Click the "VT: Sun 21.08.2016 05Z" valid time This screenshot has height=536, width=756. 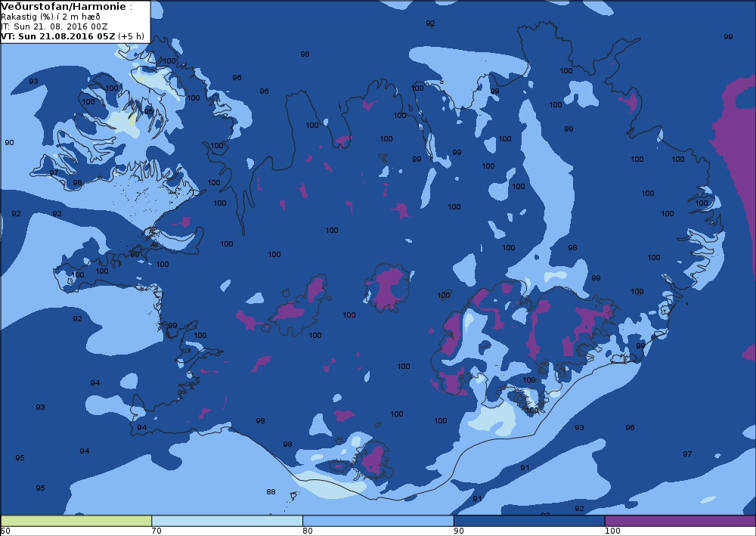58,36
